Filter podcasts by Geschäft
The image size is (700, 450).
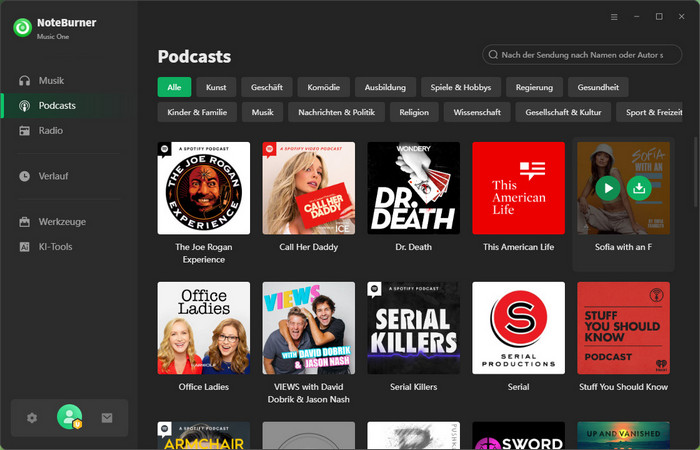pos(267,87)
